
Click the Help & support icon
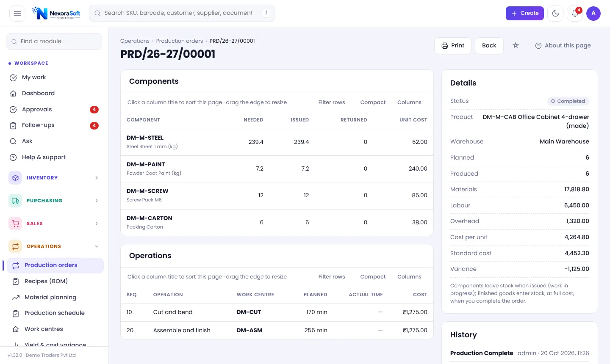(x=13, y=157)
